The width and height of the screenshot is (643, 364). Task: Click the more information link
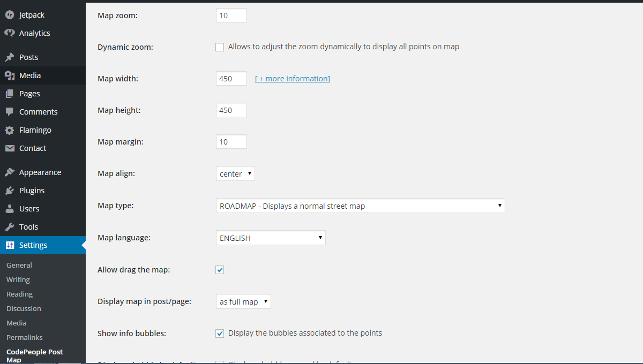click(292, 78)
